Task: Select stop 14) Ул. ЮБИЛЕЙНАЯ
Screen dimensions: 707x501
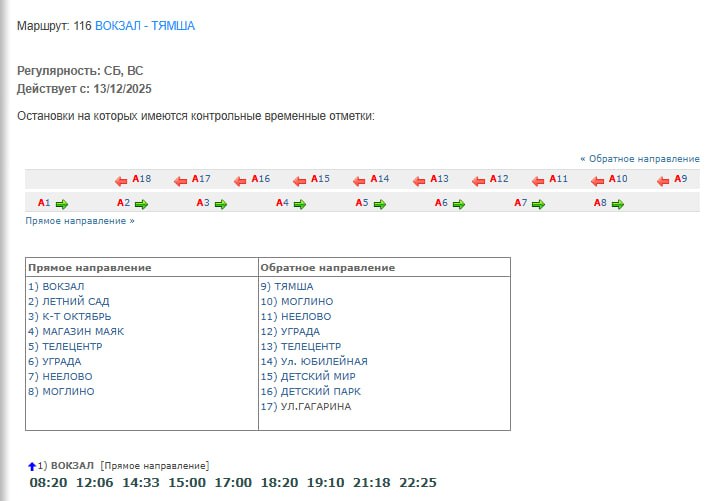Action: point(314,361)
